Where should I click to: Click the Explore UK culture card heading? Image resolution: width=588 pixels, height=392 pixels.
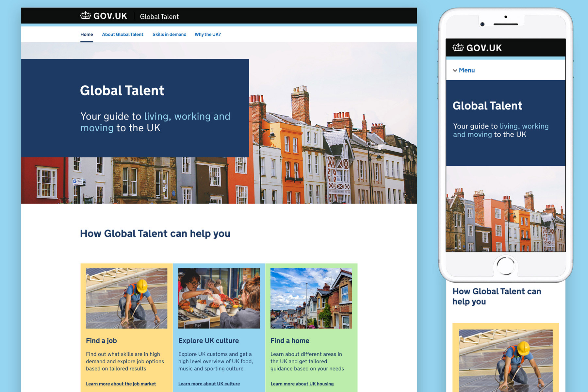[x=208, y=341]
